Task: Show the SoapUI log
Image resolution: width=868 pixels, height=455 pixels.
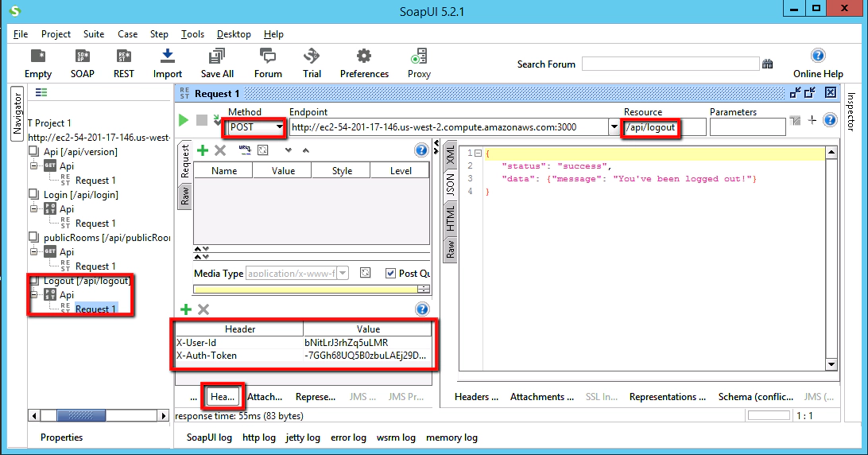Action: click(209, 437)
